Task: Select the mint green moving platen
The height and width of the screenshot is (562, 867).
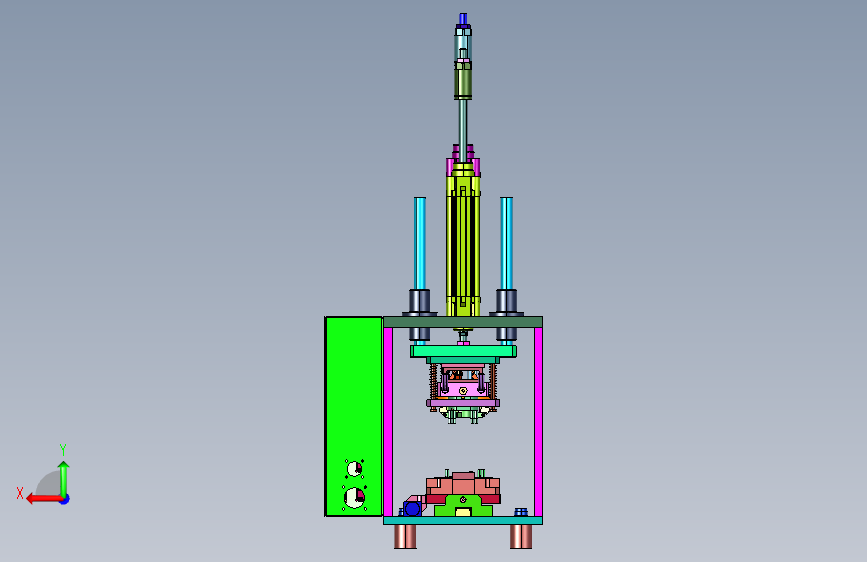Action: coord(463,351)
